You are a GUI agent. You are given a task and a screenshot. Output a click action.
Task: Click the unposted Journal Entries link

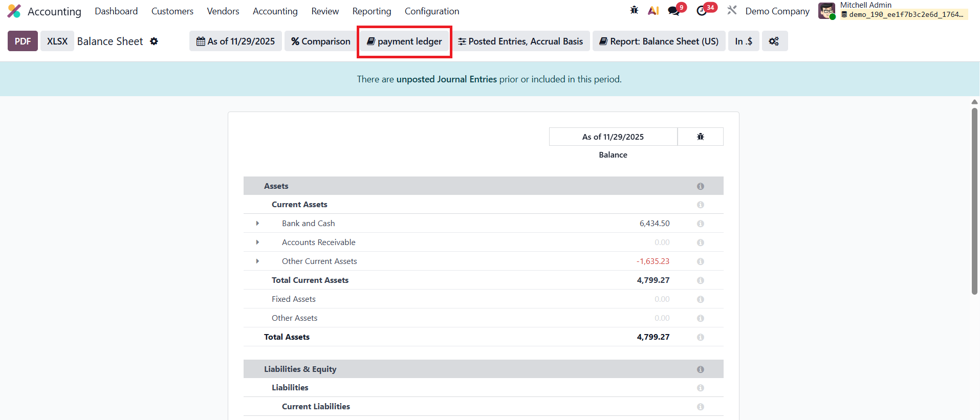point(446,79)
